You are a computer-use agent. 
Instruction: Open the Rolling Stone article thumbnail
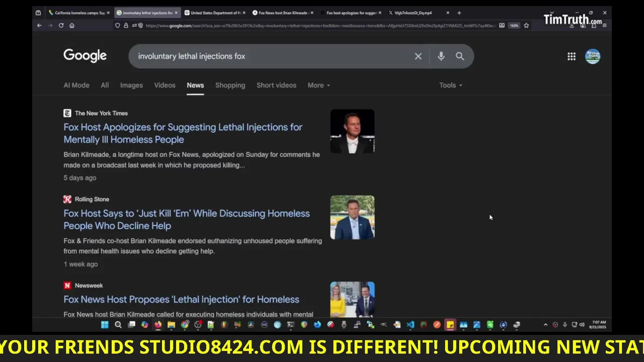pos(352,217)
